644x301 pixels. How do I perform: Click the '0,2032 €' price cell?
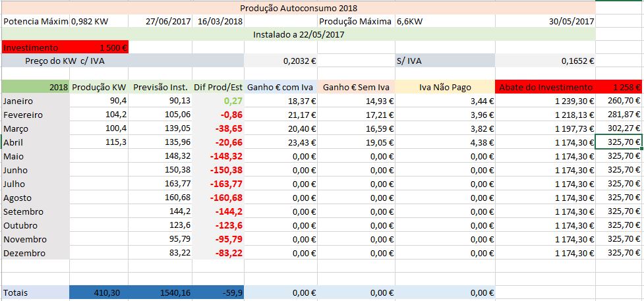[x=281, y=61]
